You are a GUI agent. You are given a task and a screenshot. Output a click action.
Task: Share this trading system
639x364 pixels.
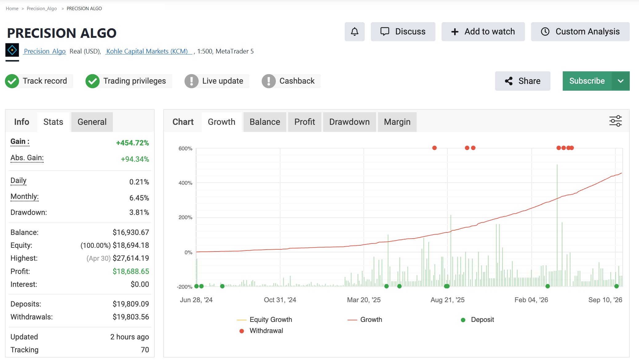523,81
